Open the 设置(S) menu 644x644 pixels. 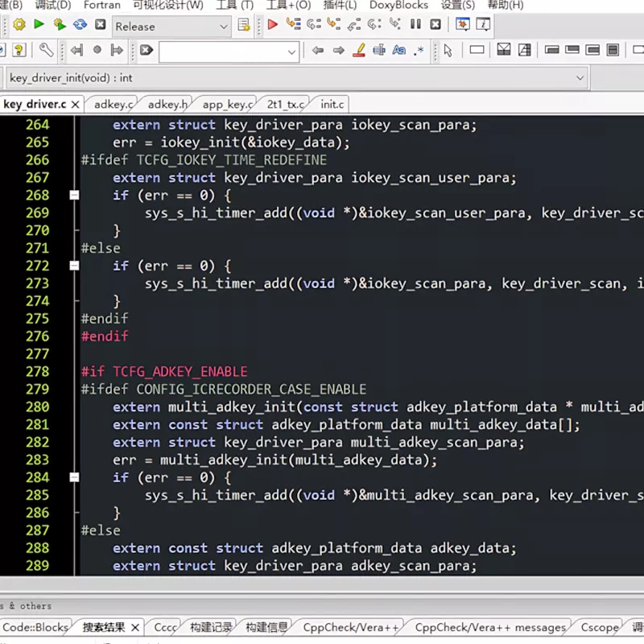(x=457, y=5)
